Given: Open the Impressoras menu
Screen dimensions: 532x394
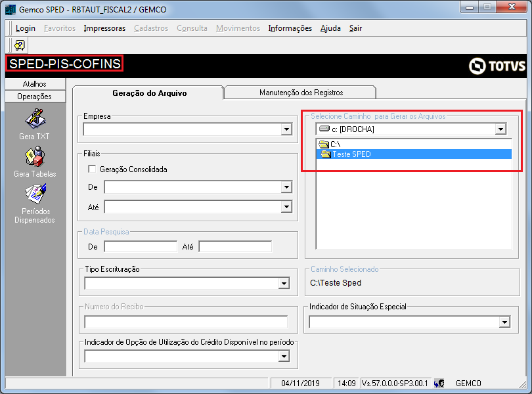Looking at the screenshot, I should point(104,28).
